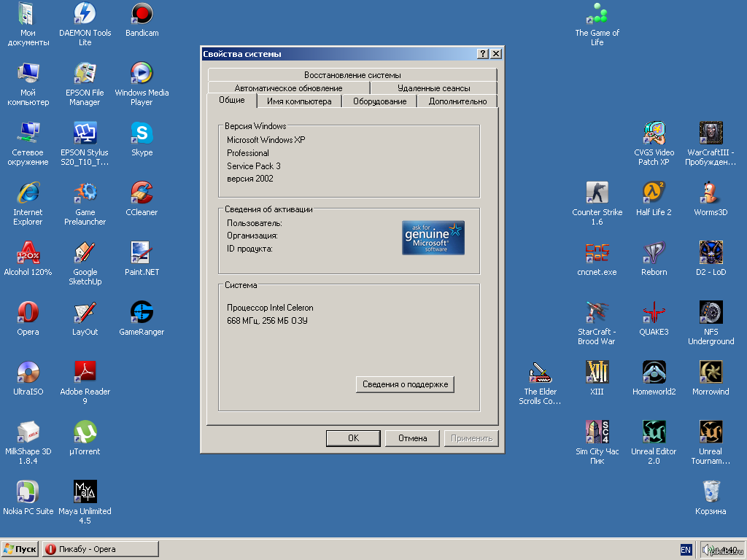Open the Имя компьютера tab

(x=299, y=101)
